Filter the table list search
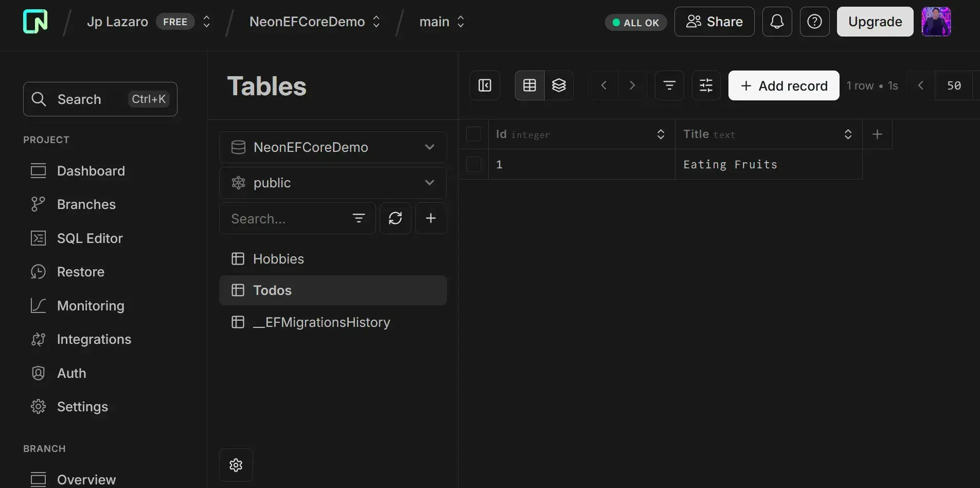 [x=359, y=218]
